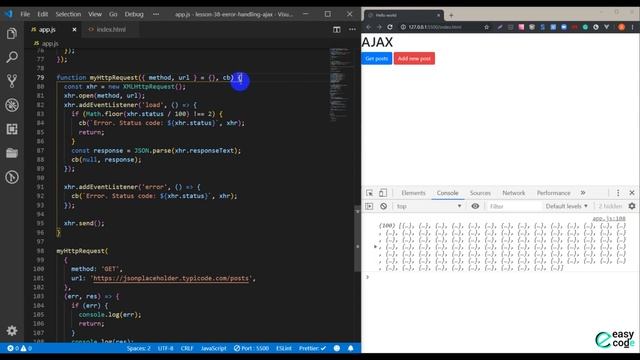Image resolution: width=640 pixels, height=360 pixels.
Task: Go forward in the browser
Action: [379, 27]
